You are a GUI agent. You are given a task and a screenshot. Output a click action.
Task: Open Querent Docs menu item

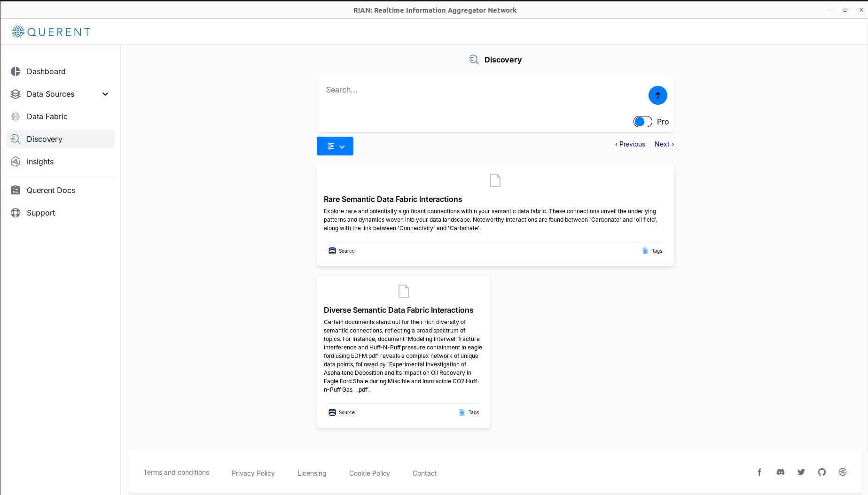click(61, 190)
